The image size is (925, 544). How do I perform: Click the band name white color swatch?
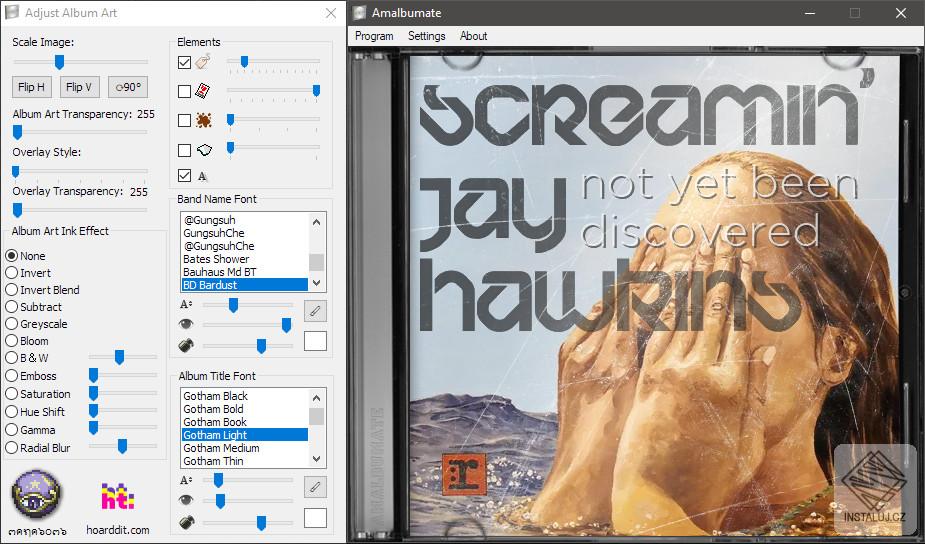[315, 341]
